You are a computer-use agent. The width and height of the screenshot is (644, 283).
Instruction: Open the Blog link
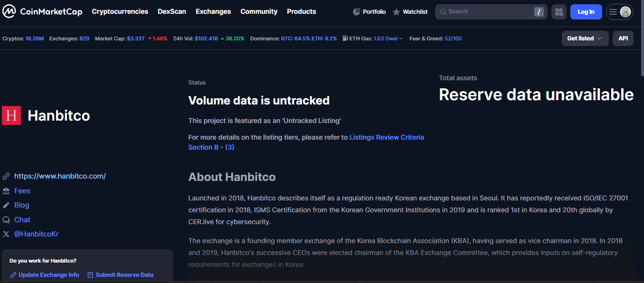pos(22,205)
